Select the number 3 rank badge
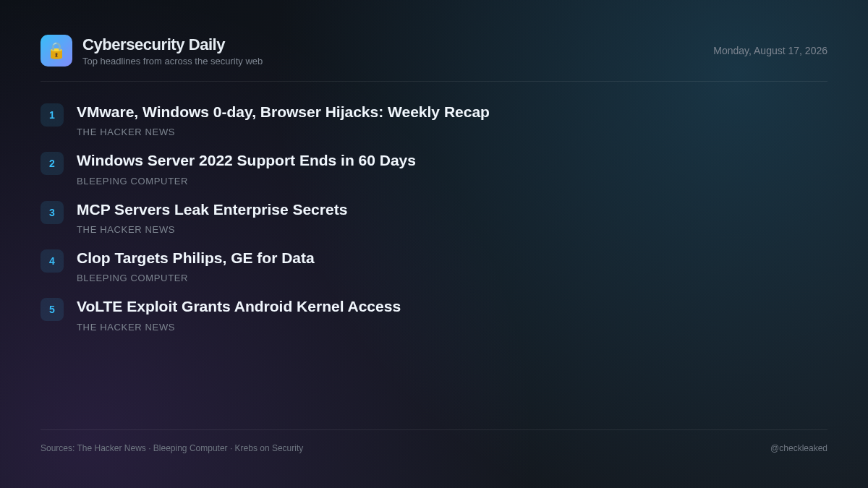 click(x=52, y=213)
